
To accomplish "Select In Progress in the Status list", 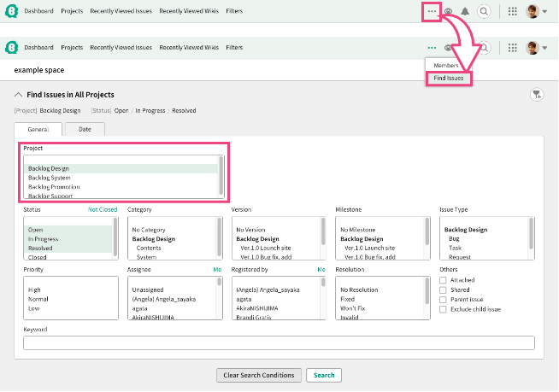I will coord(68,239).
